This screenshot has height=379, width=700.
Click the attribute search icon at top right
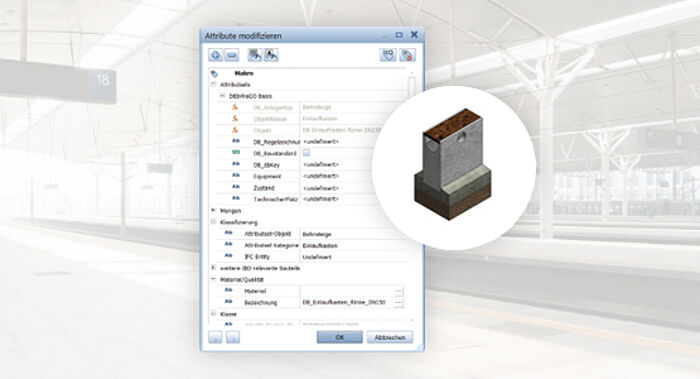tap(388, 55)
